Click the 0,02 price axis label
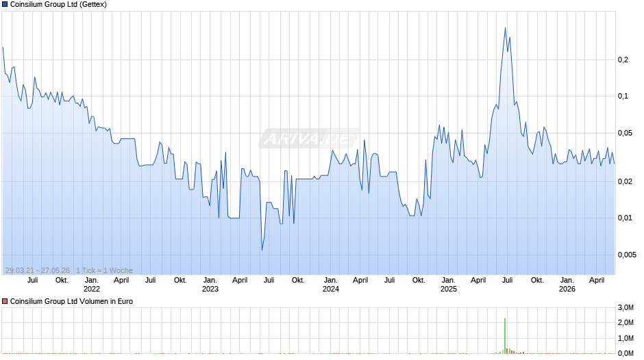Image resolution: width=644 pixels, height=360 pixels. click(x=625, y=181)
